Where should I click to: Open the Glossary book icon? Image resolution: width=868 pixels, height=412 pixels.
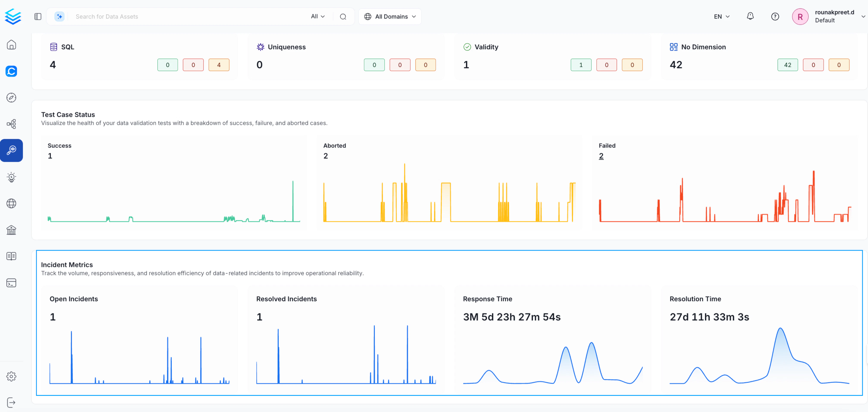[11, 256]
